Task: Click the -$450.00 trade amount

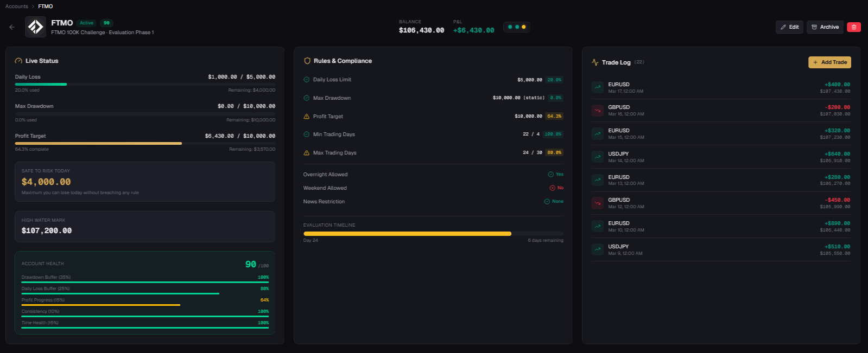Action: (x=837, y=200)
